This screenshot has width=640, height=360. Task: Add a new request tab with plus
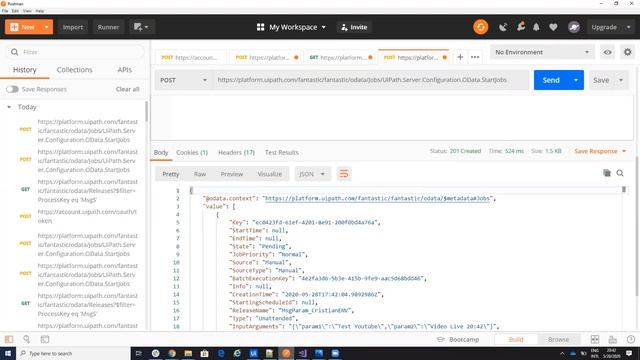tap(460, 57)
